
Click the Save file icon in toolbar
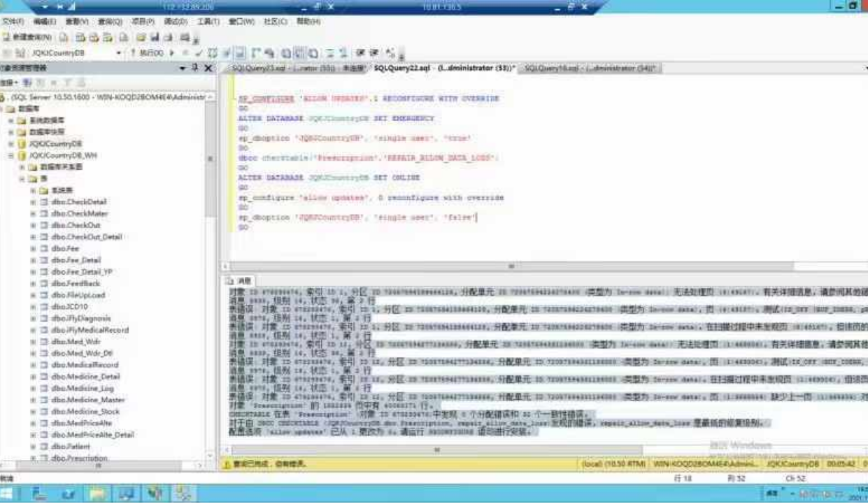[155, 37]
